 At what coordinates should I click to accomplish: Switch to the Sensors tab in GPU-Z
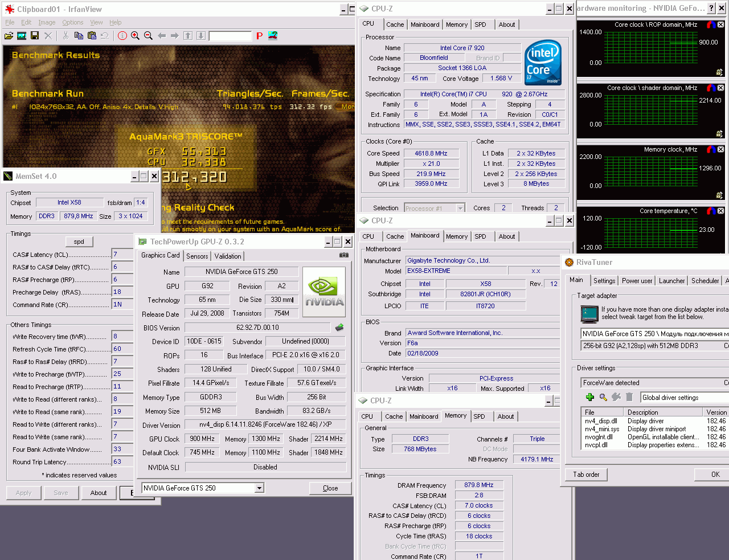tap(197, 256)
